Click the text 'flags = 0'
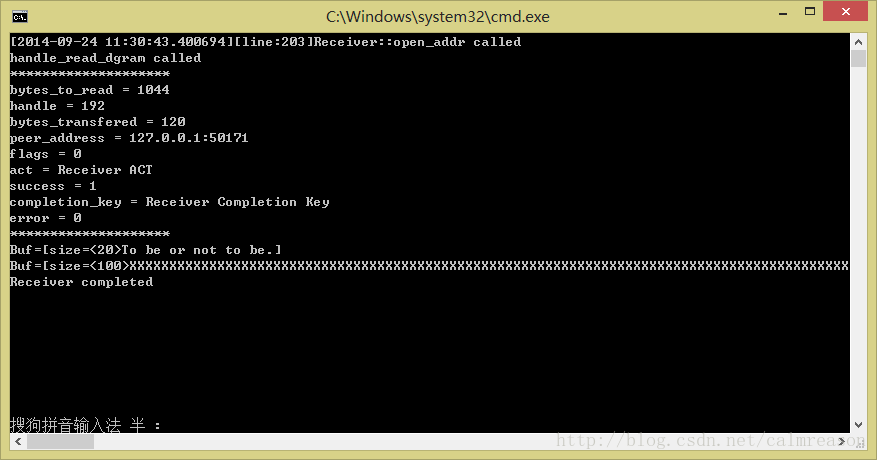Viewport: 877px width, 460px height. 45,154
